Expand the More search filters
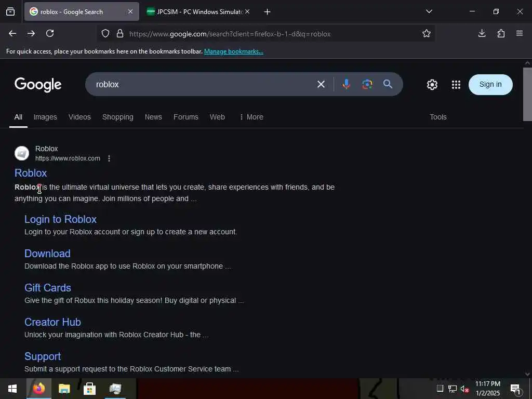532x399 pixels. [x=251, y=117]
